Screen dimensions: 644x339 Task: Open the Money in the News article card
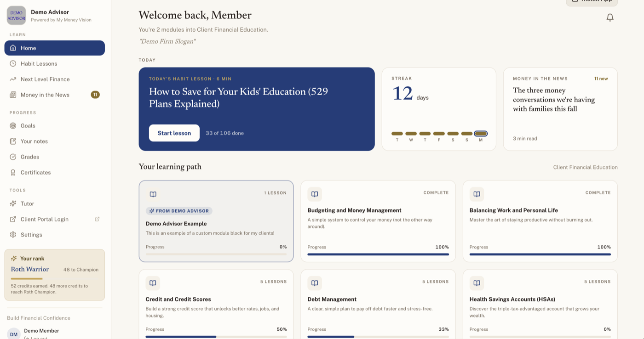pos(560,109)
